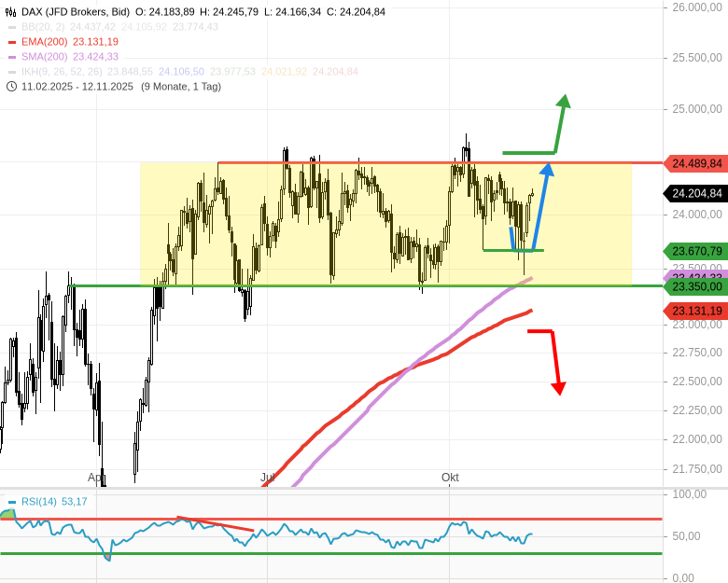Click the red RSI divergence trend line
Screen dimensions: 728x583
pyautogui.click(x=215, y=523)
